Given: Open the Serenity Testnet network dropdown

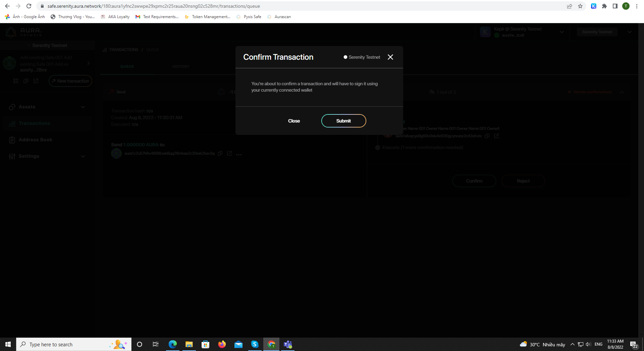Looking at the screenshot, I should tap(630, 32).
